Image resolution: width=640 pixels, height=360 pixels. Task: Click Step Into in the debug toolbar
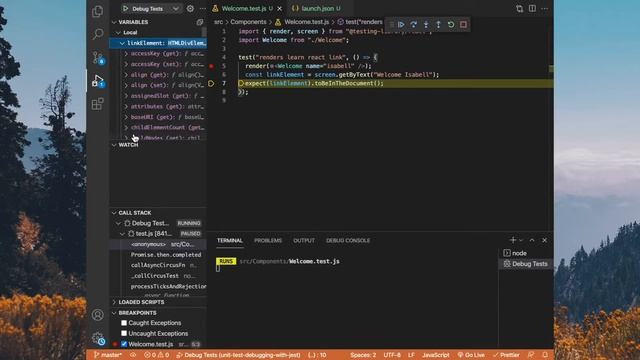point(426,24)
